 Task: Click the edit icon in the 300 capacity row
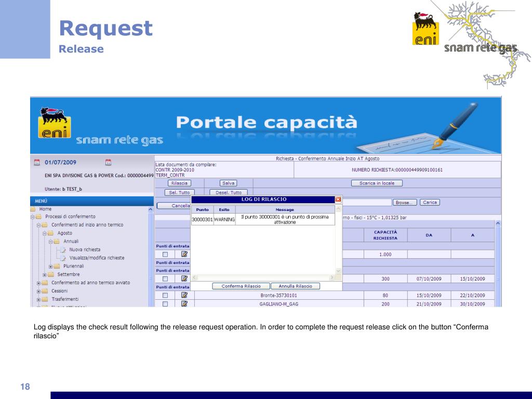pos(184,278)
